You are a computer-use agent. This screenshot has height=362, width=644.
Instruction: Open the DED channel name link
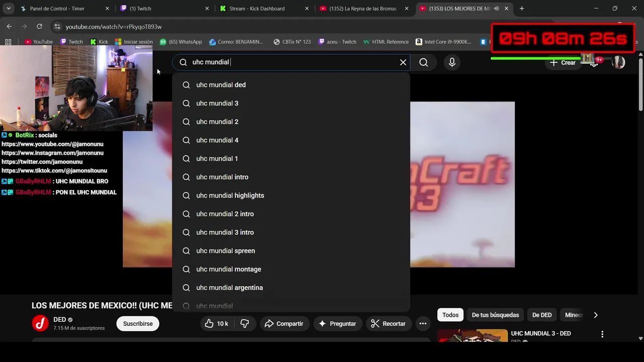coord(59,320)
